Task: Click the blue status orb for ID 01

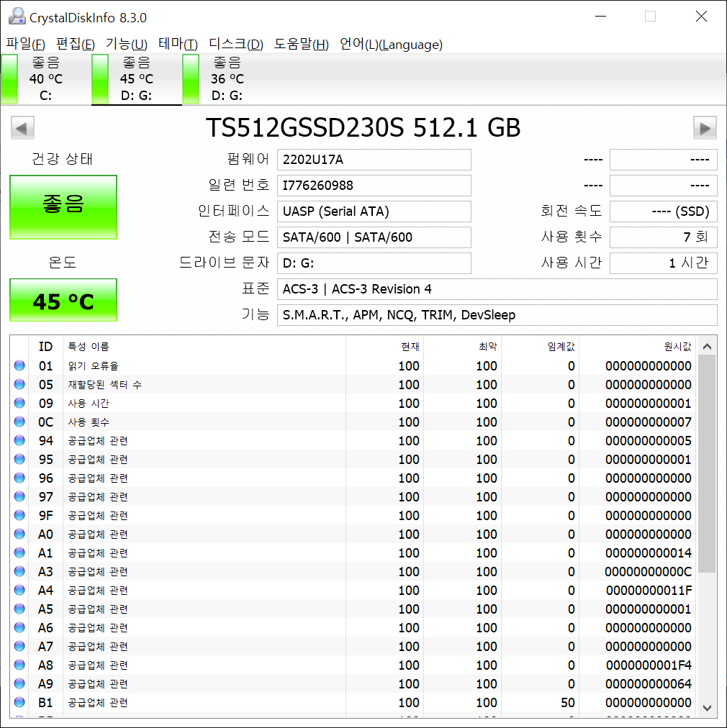Action: coord(19,366)
